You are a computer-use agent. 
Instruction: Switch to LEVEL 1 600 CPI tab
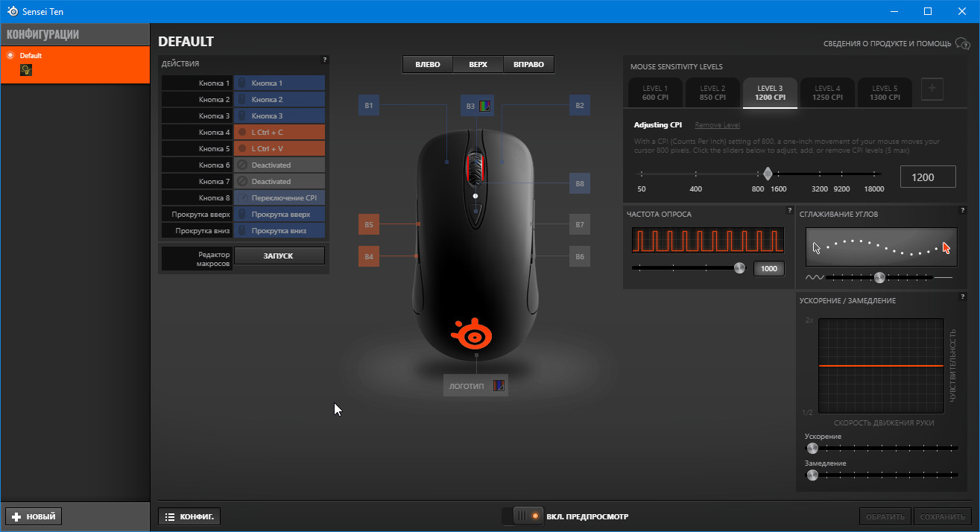656,92
